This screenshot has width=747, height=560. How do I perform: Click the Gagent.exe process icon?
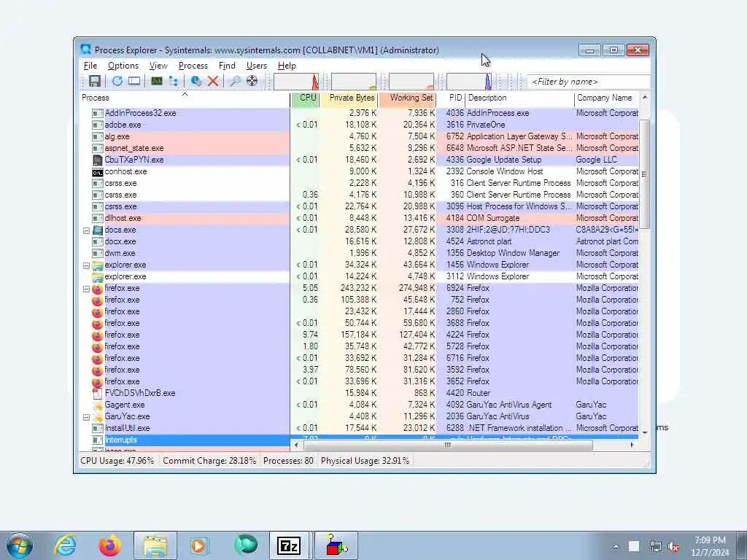pos(97,405)
